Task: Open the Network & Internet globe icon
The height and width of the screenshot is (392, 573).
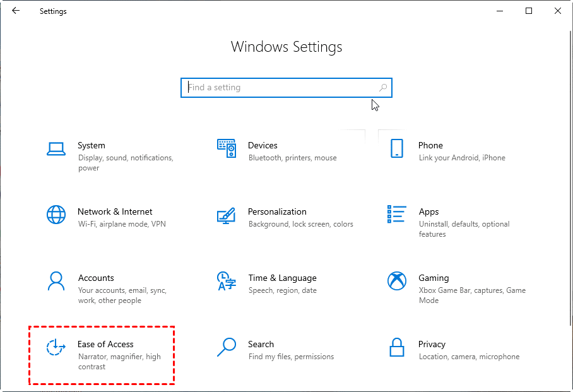Action: [56, 215]
